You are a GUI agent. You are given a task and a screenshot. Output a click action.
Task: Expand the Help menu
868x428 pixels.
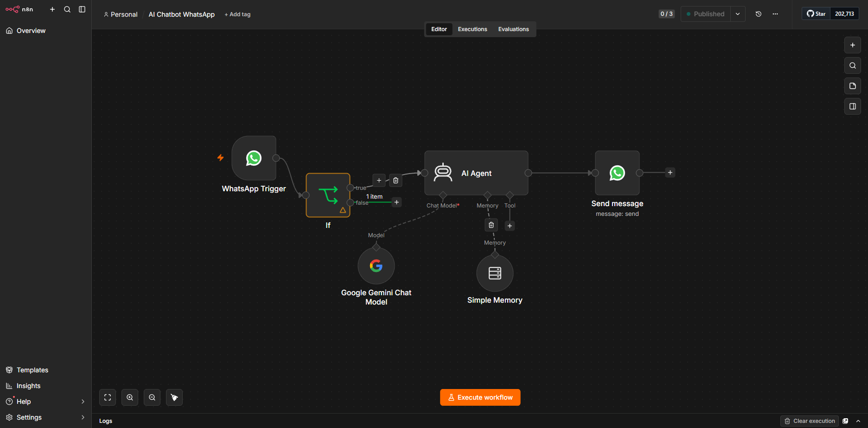point(45,402)
